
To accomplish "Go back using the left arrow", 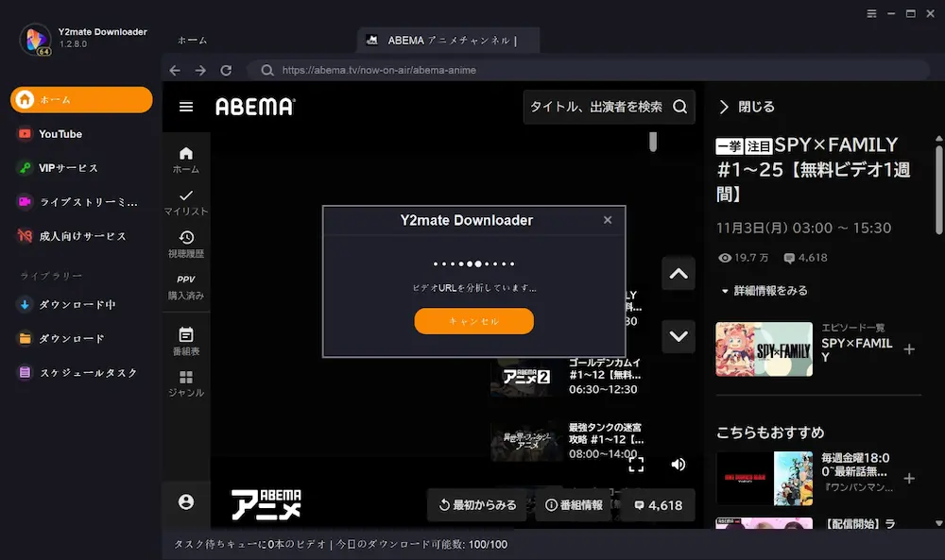I will [175, 71].
